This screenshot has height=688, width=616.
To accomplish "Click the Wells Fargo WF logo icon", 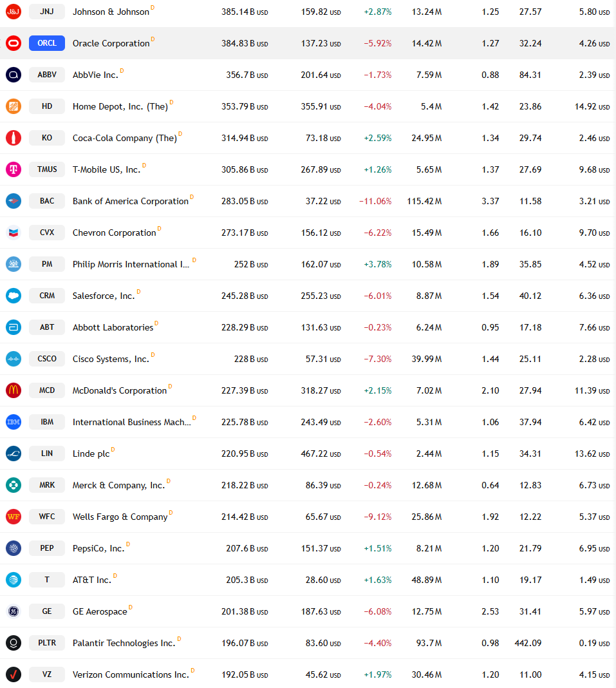I will pyautogui.click(x=14, y=517).
